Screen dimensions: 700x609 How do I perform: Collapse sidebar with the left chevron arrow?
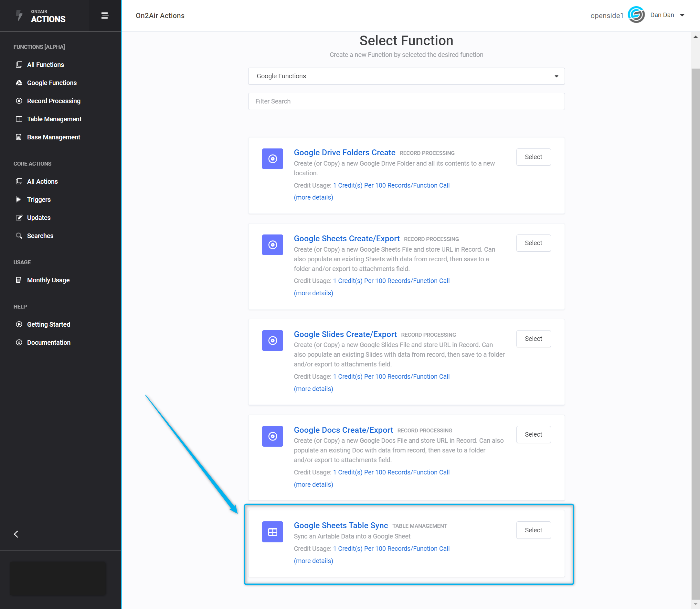click(x=16, y=534)
